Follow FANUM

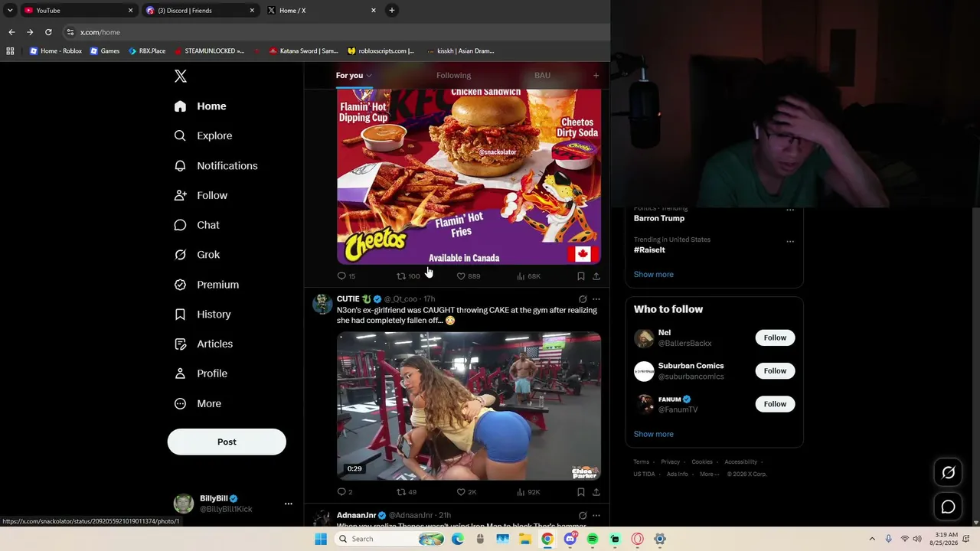point(775,404)
